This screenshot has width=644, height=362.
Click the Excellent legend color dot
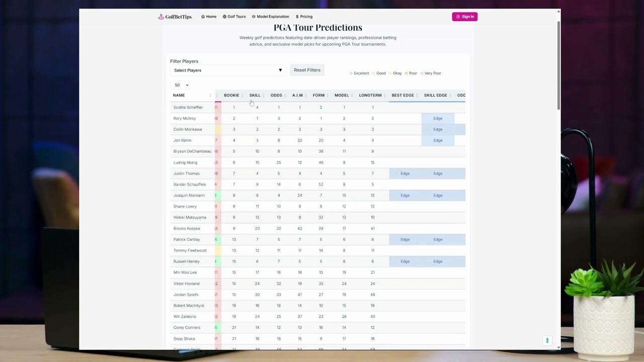click(351, 73)
